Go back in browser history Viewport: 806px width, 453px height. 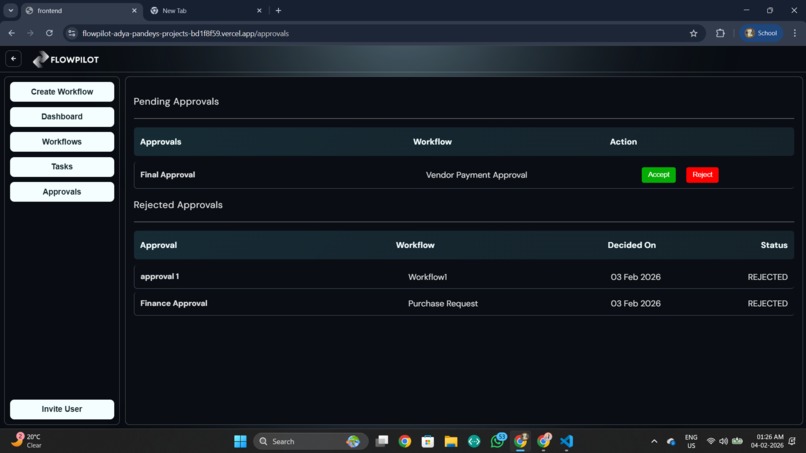11,33
